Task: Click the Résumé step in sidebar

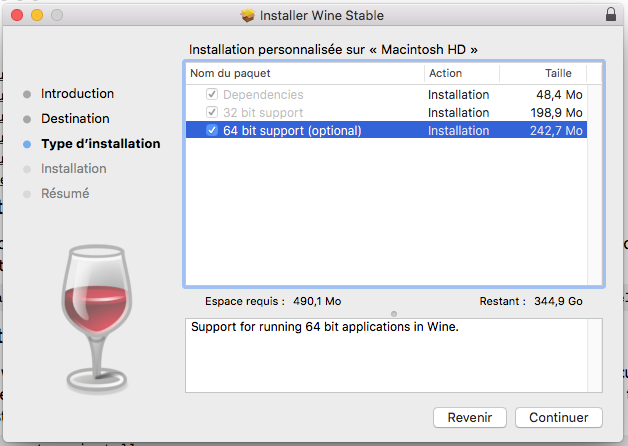Action: point(65,194)
